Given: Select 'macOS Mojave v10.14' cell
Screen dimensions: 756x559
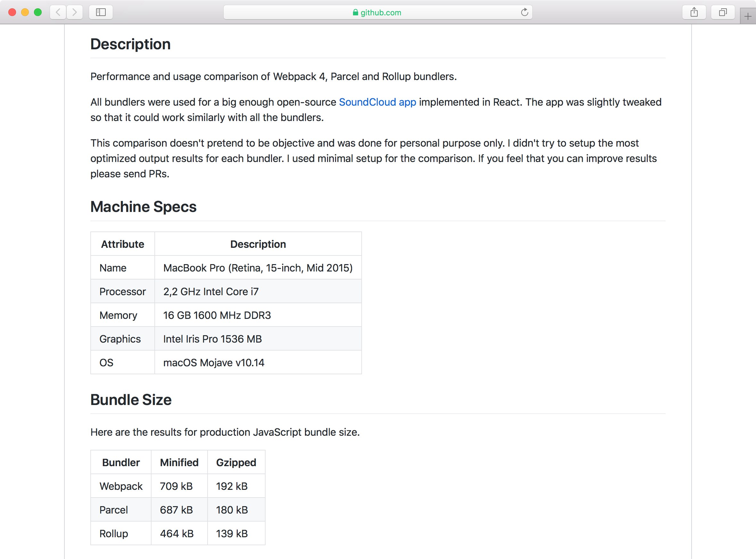Looking at the screenshot, I should click(258, 362).
